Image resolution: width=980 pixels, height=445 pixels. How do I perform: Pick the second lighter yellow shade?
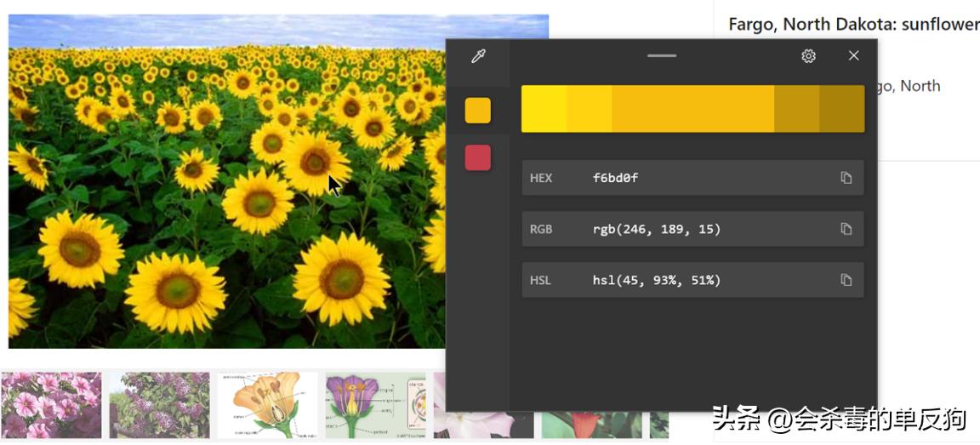(x=589, y=109)
